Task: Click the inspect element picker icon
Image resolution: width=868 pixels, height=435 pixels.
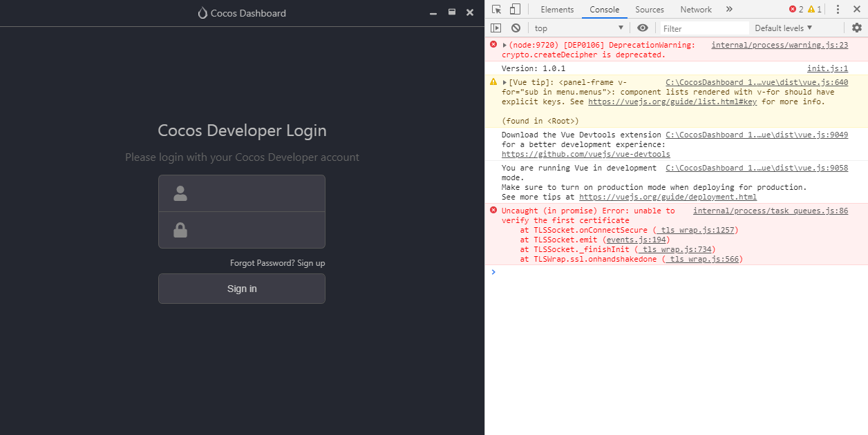Action: tap(496, 10)
